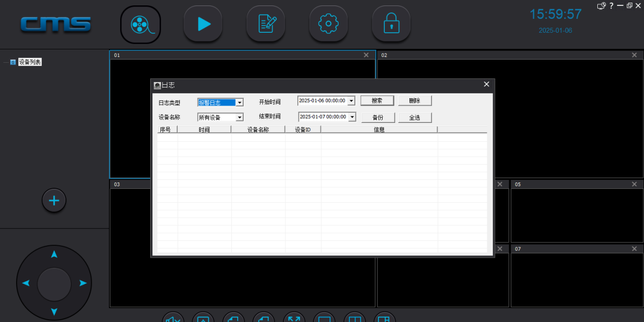
Task: Click the help question mark icon
Action: (611, 6)
